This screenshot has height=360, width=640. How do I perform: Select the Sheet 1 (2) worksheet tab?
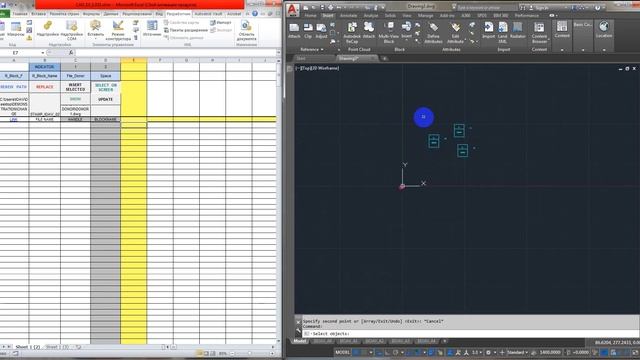tap(28, 347)
